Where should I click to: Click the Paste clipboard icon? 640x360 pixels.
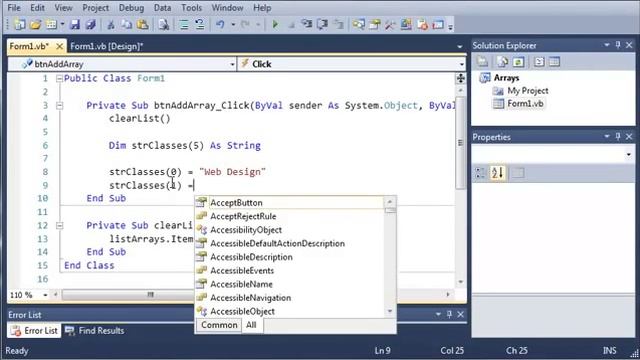pos(142,25)
